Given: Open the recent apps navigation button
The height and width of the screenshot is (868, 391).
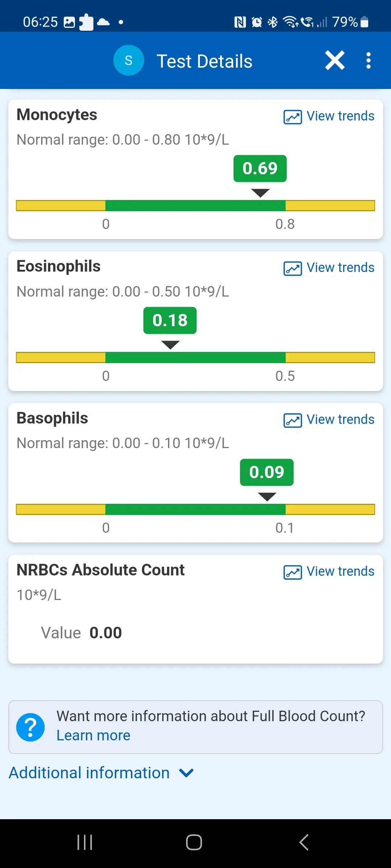Looking at the screenshot, I should (x=85, y=842).
